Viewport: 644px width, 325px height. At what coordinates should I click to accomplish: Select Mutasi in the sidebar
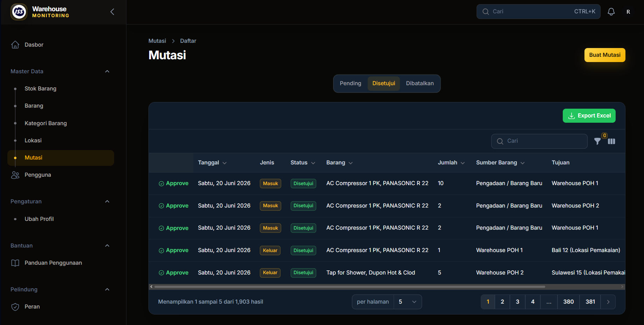pos(61,158)
